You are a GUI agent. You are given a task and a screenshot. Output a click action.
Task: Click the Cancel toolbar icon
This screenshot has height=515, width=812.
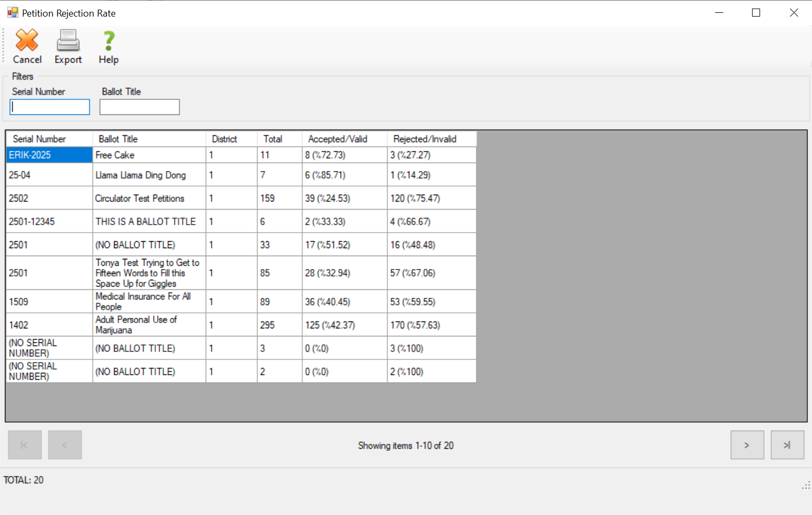point(27,41)
